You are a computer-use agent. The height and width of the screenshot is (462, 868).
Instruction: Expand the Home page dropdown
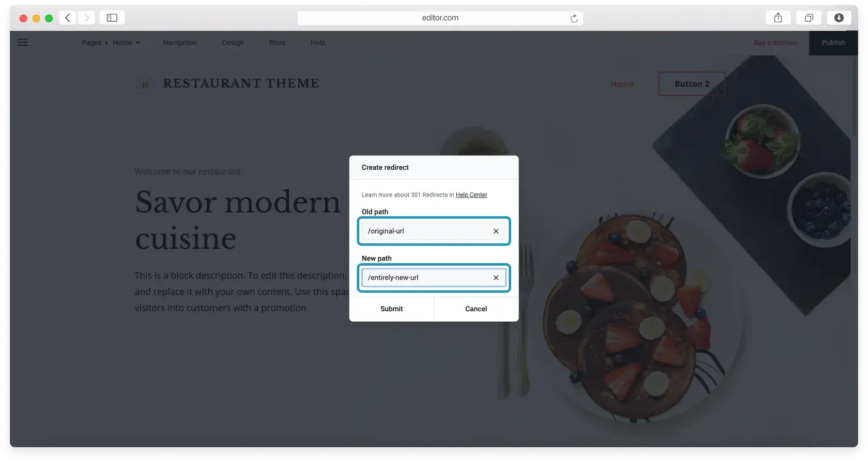coord(126,43)
